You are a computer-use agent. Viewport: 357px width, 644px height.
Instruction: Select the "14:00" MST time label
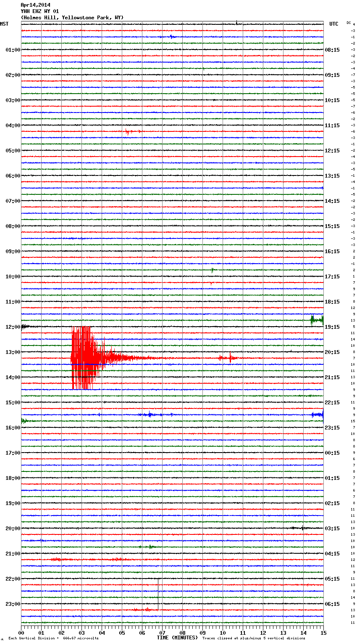[x=13, y=377]
